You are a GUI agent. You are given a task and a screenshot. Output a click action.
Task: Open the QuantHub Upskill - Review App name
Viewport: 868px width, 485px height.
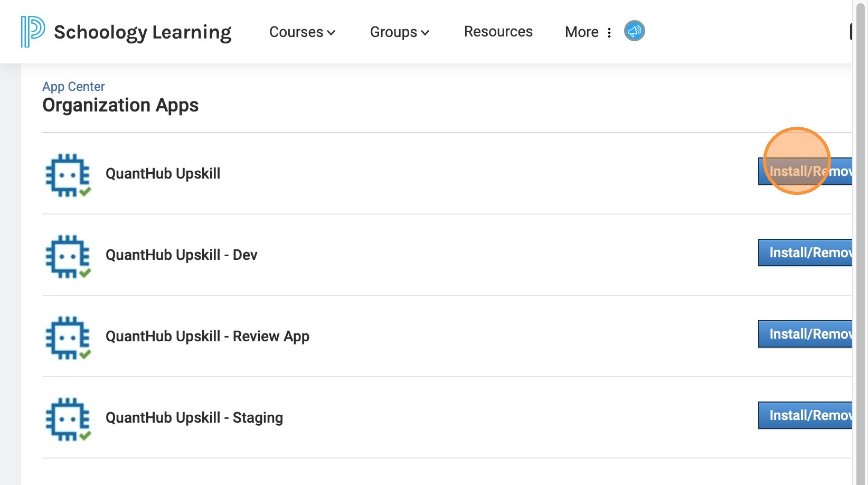coord(207,337)
